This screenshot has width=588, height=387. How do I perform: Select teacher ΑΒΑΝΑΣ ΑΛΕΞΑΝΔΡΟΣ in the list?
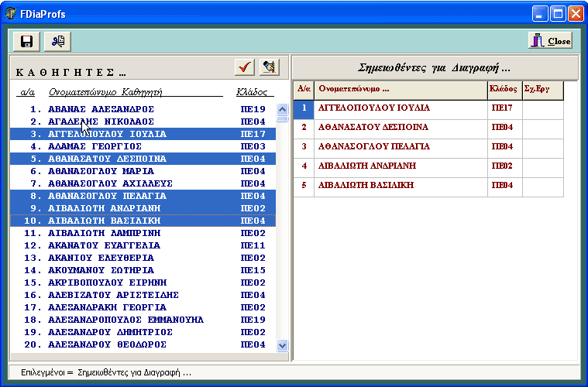pos(101,109)
